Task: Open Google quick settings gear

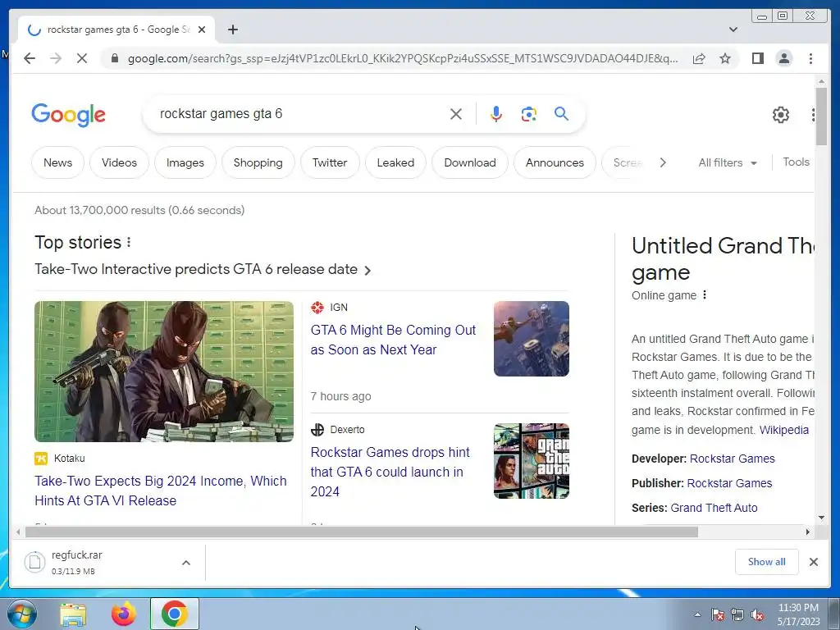Action: point(781,115)
